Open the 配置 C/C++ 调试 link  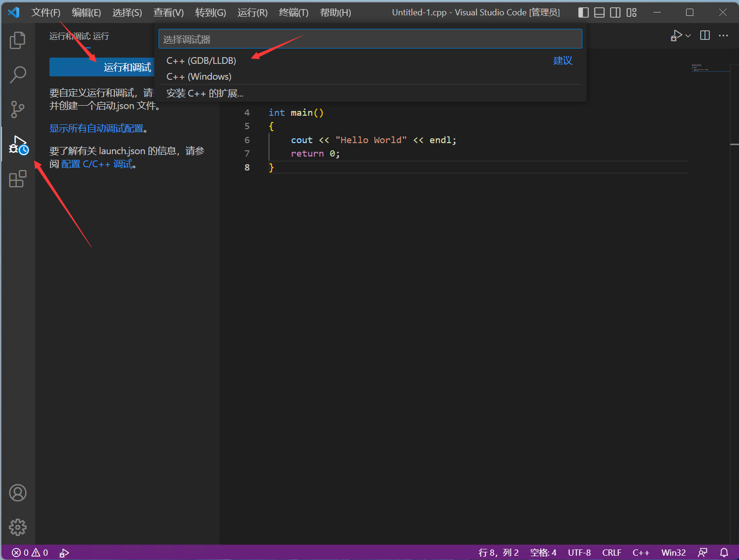[x=97, y=164]
